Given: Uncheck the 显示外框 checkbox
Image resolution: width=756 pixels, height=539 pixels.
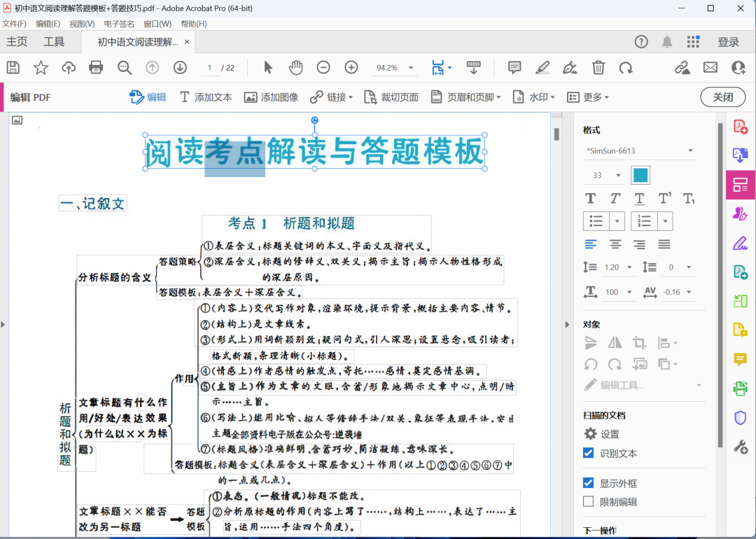Looking at the screenshot, I should coord(588,482).
